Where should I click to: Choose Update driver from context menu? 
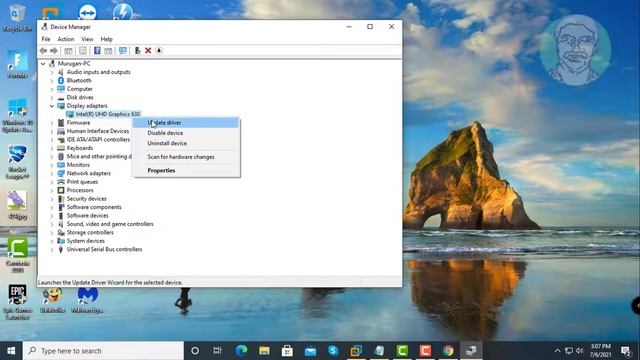point(186,122)
